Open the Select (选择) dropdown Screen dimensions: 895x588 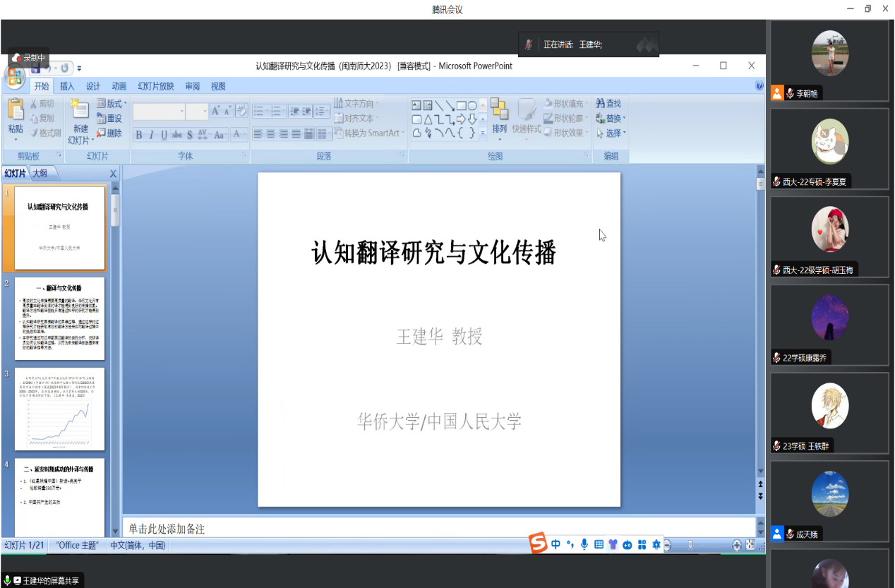(x=611, y=133)
